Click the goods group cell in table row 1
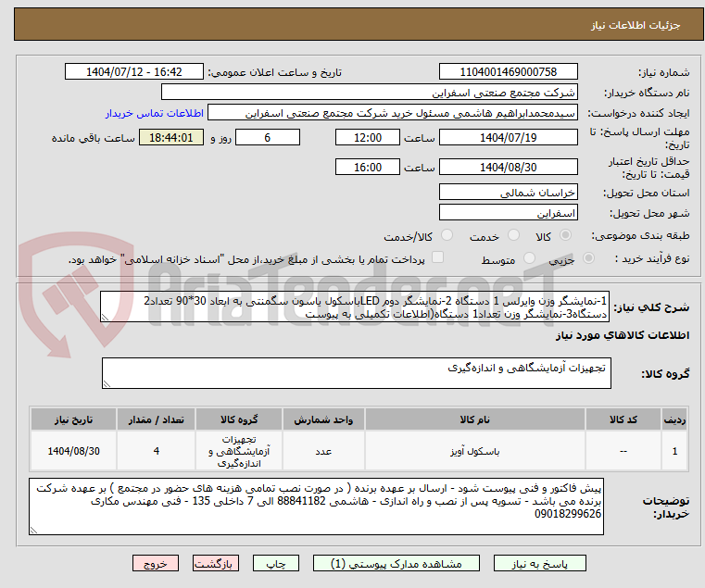705x588 pixels. click(239, 451)
